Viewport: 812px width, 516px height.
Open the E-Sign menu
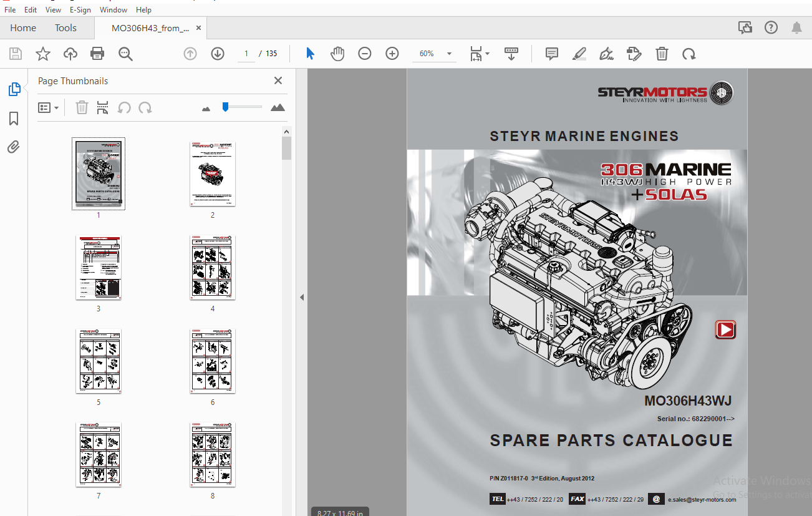tap(81, 10)
